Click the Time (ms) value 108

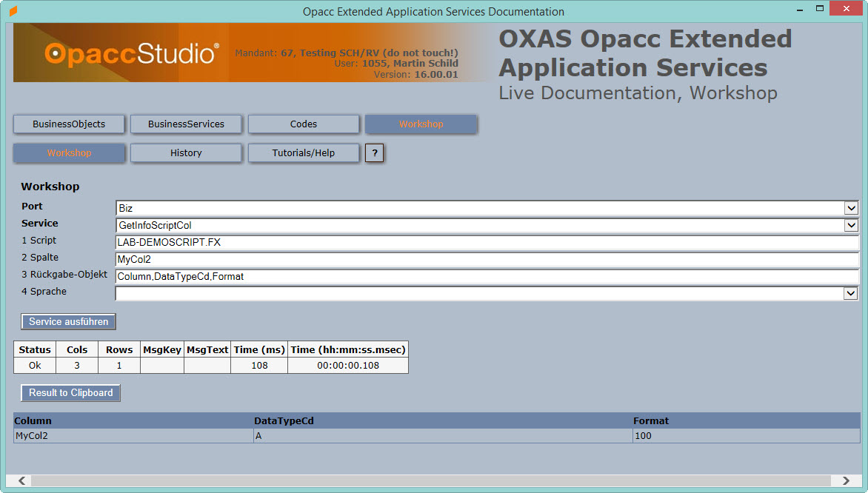click(259, 365)
